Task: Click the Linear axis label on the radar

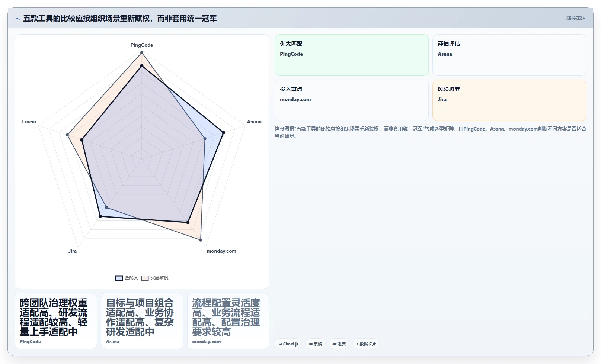Action: (x=29, y=122)
